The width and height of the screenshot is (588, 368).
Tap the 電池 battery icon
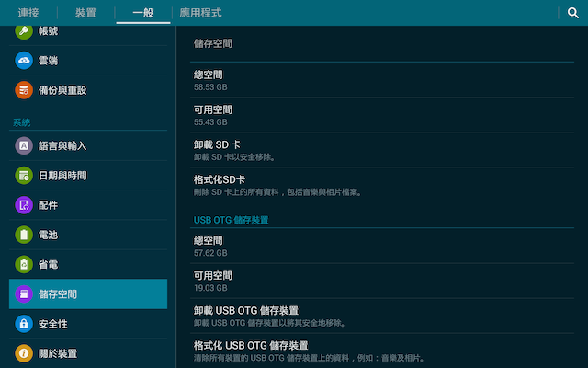tap(24, 235)
